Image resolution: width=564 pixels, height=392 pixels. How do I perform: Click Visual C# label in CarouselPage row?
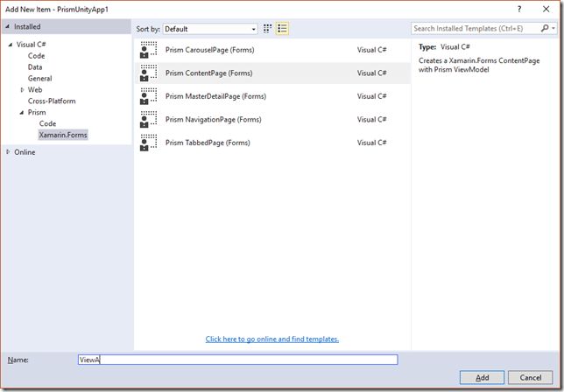pos(371,50)
